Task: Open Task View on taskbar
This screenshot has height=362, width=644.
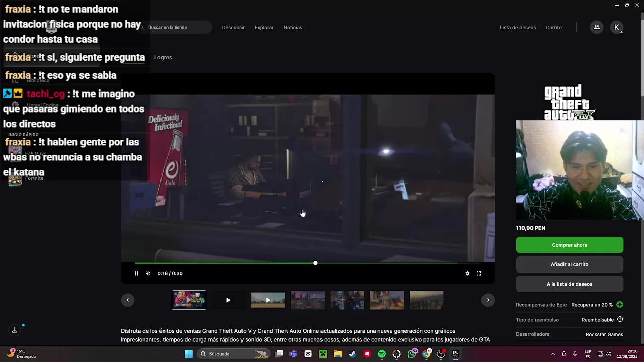Action: 279,354
